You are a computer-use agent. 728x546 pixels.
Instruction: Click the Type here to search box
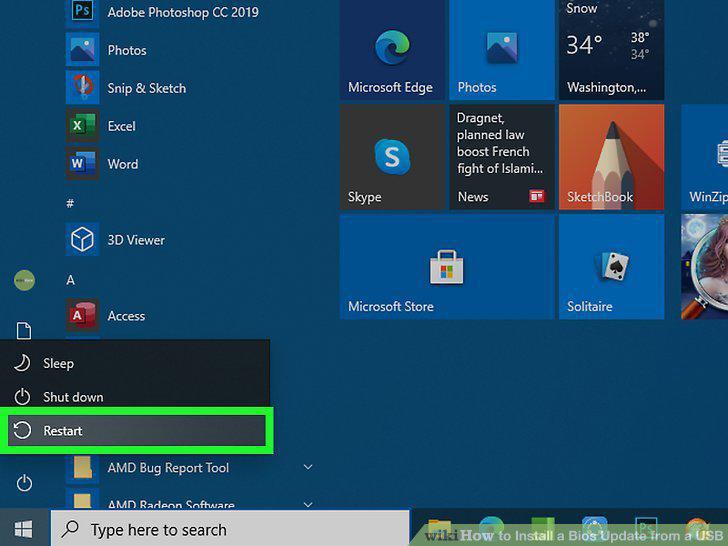(x=230, y=529)
